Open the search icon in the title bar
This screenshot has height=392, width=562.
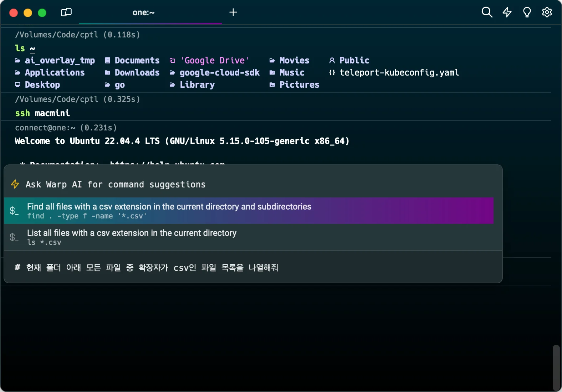click(487, 12)
